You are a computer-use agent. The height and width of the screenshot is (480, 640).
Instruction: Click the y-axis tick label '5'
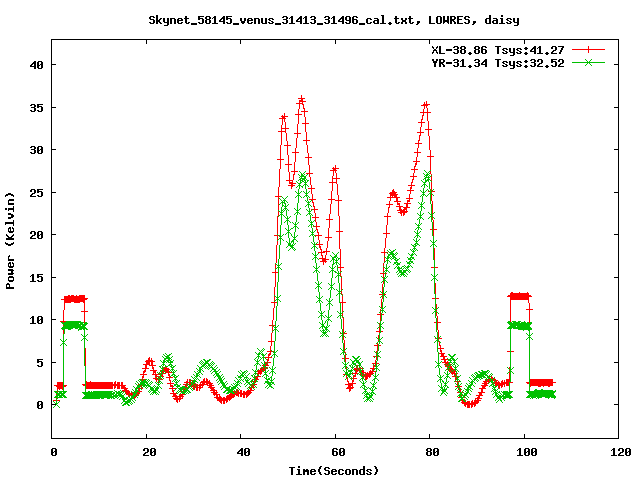coord(40,362)
